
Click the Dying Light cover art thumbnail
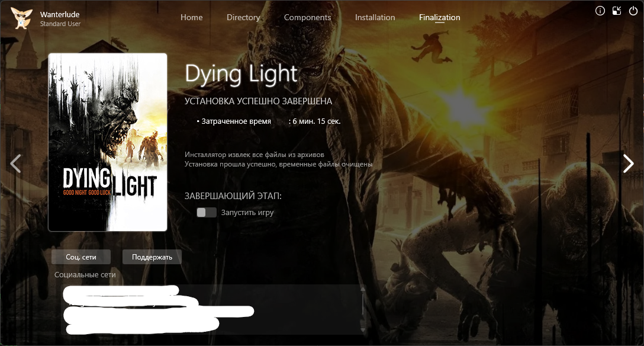[108, 142]
